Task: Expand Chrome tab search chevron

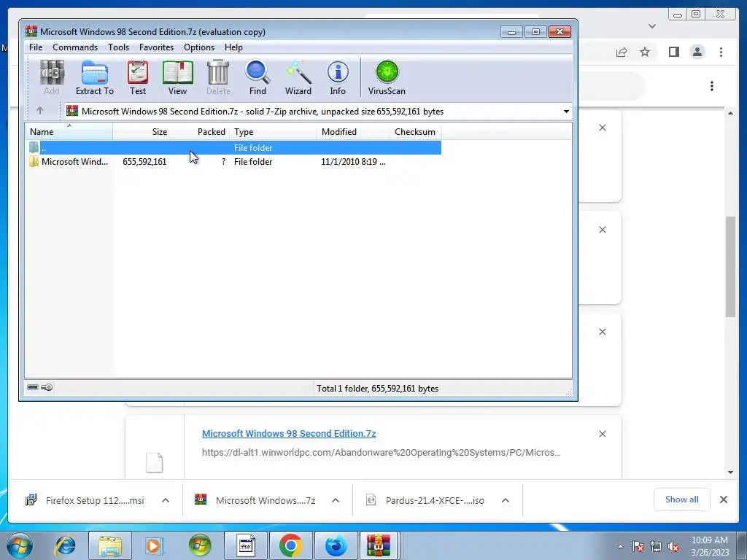Action: click(x=652, y=26)
